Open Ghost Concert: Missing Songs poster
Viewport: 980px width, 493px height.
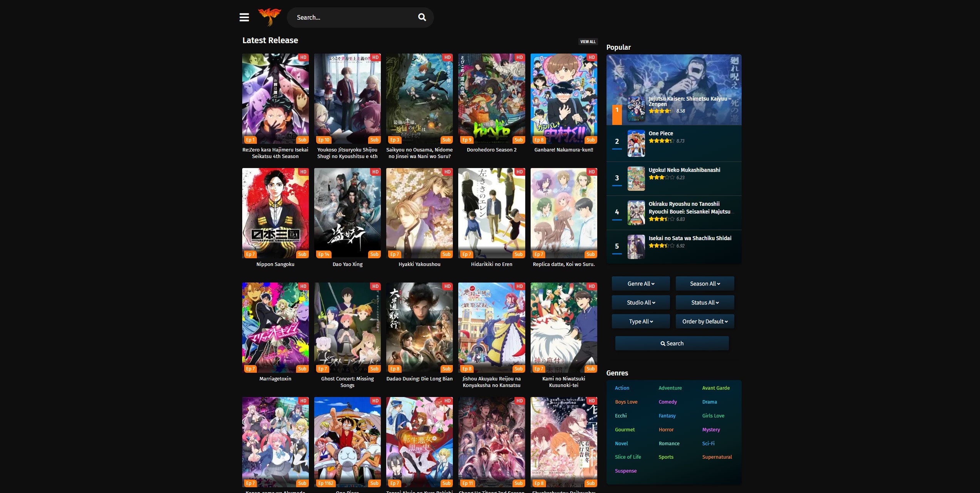pos(347,328)
